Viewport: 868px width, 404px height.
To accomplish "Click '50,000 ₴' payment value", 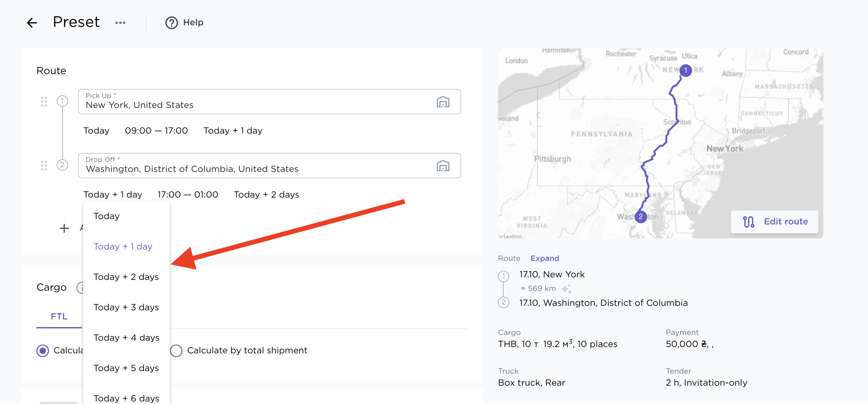I will (x=689, y=344).
